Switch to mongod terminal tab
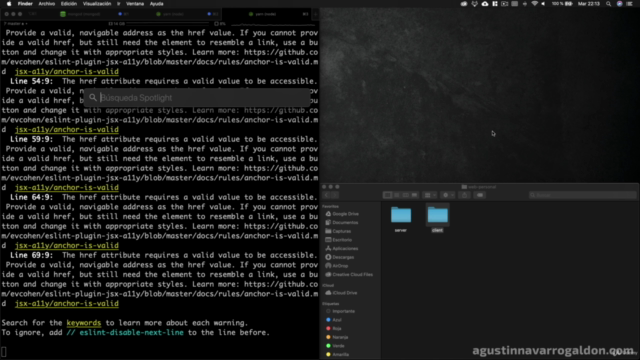The height and width of the screenshot is (360, 640). (x=80, y=14)
